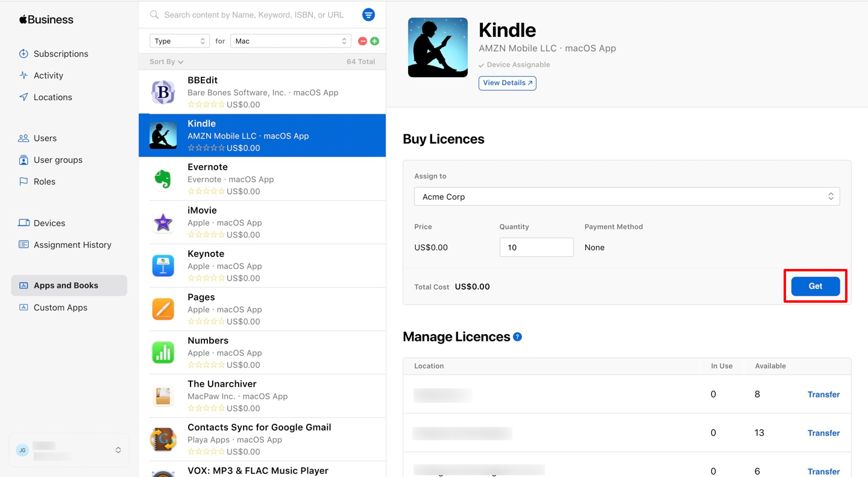Open the Assignment History icon

[x=24, y=245]
